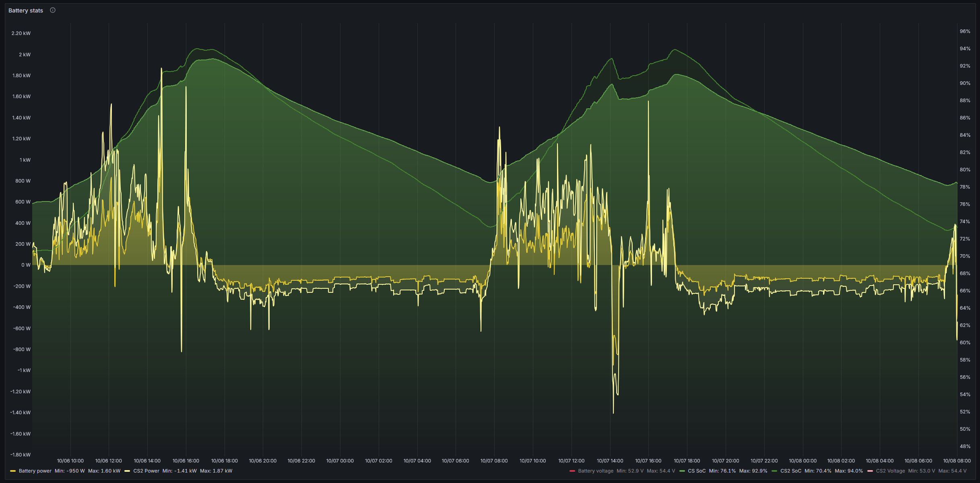Click the 10/08 00:00 time axis label
The height and width of the screenshot is (483, 980).
point(803,461)
